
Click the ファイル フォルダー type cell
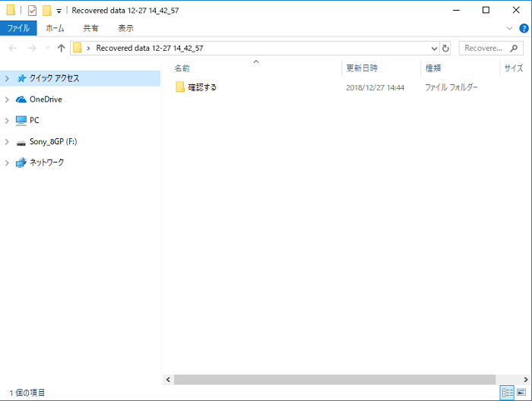(x=451, y=87)
